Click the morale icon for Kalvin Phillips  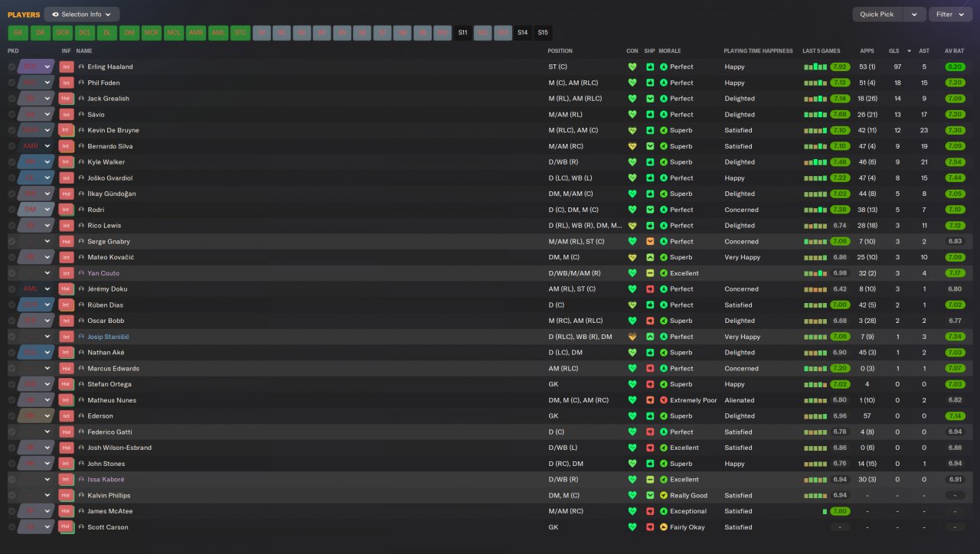[x=664, y=495]
